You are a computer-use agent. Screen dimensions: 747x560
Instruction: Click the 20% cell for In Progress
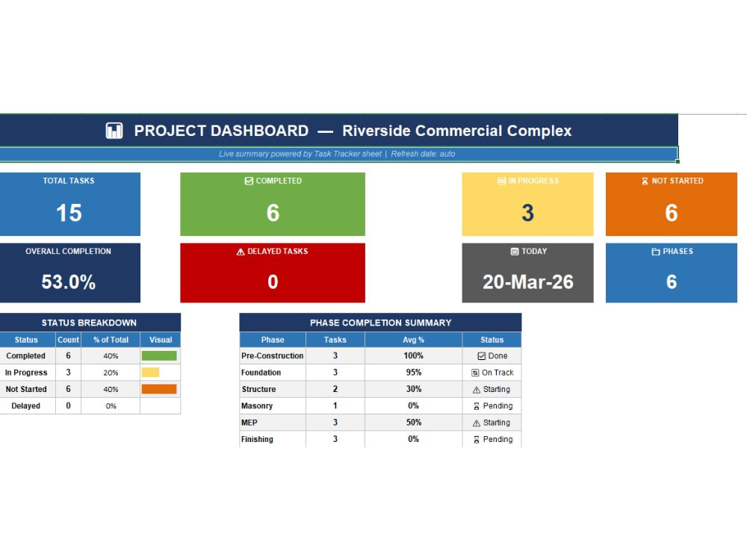point(111,373)
